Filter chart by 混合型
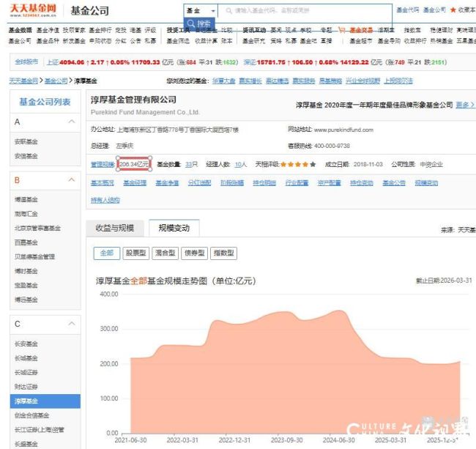Viewport: 476px width, 449px height. coord(166,253)
